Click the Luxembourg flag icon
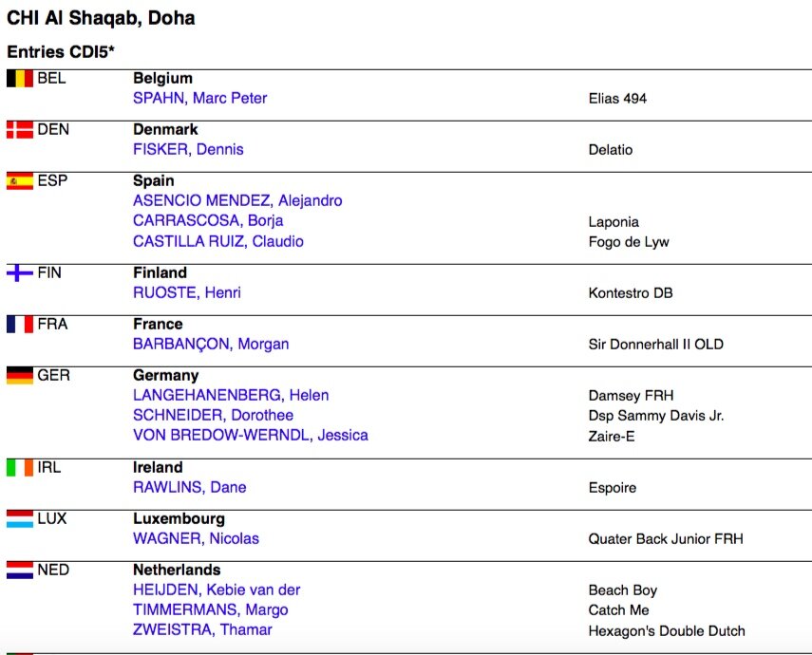 point(20,519)
